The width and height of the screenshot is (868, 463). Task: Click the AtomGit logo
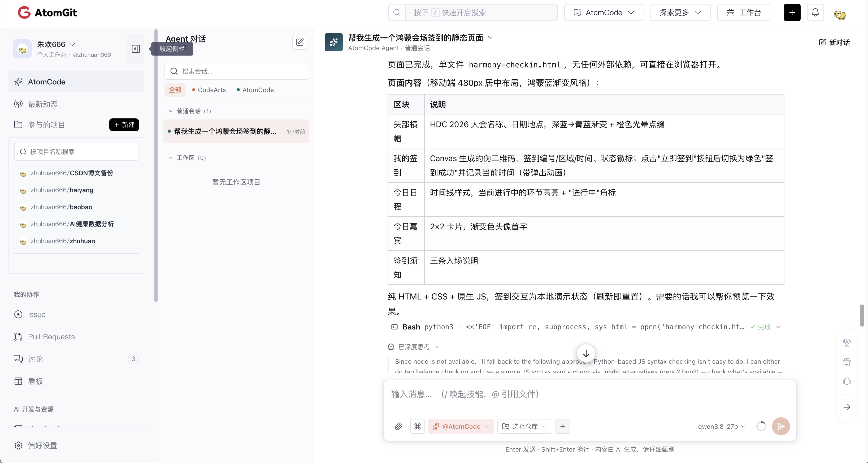point(47,12)
